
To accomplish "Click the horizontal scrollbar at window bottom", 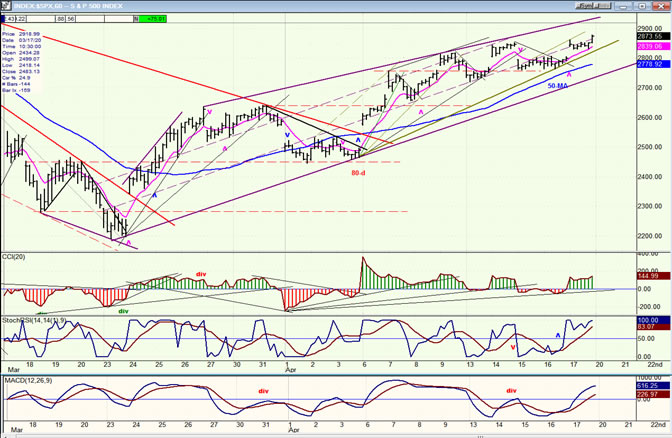I will 336,436.
